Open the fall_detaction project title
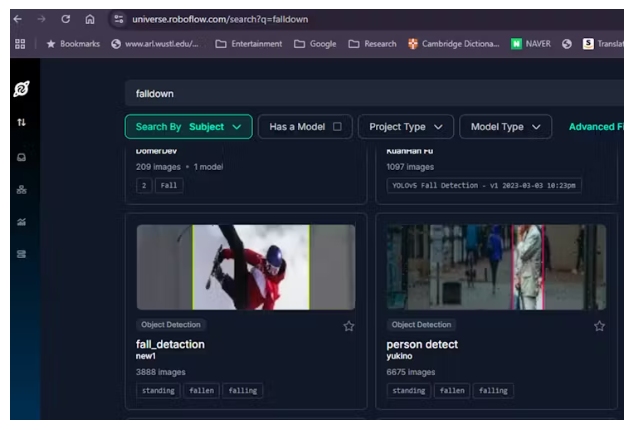The height and width of the screenshot is (430, 634). [x=170, y=344]
